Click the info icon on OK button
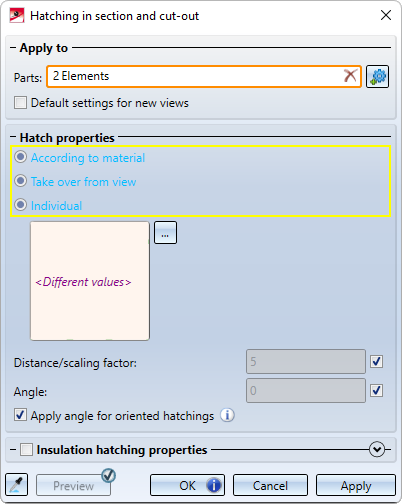The image size is (402, 504). [214, 485]
